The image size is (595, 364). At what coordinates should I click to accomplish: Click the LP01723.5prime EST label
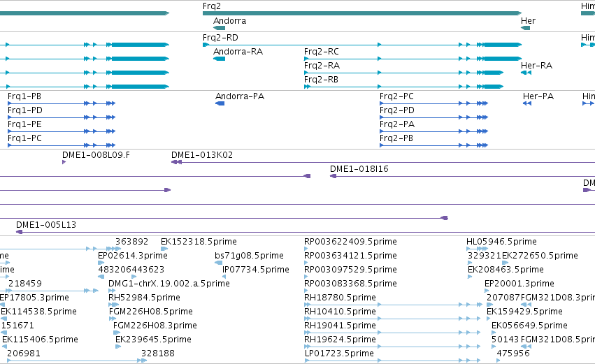[x=339, y=354]
